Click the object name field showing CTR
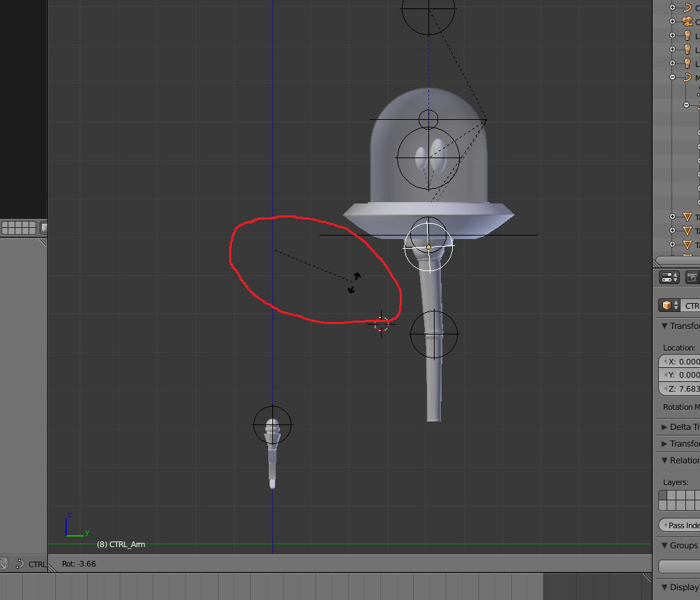 (x=691, y=306)
